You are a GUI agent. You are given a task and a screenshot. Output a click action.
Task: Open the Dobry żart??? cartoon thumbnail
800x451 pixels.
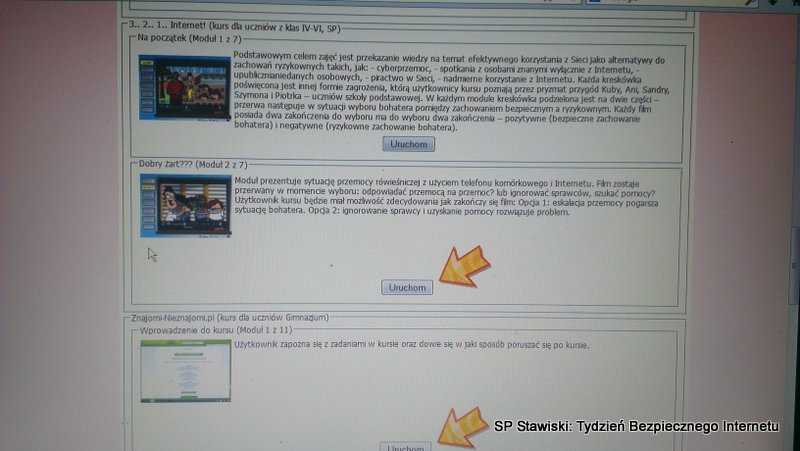(186, 206)
